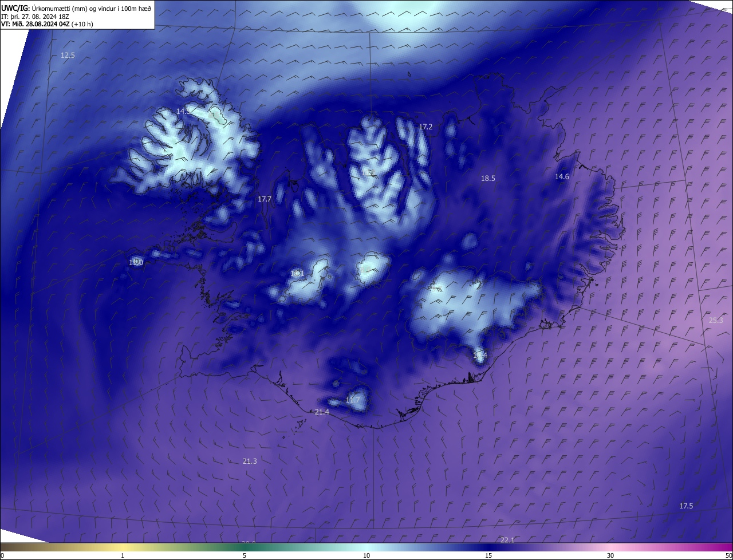Click the 50 tick on the color scale
This screenshot has width=733, height=560.
pyautogui.click(x=728, y=556)
